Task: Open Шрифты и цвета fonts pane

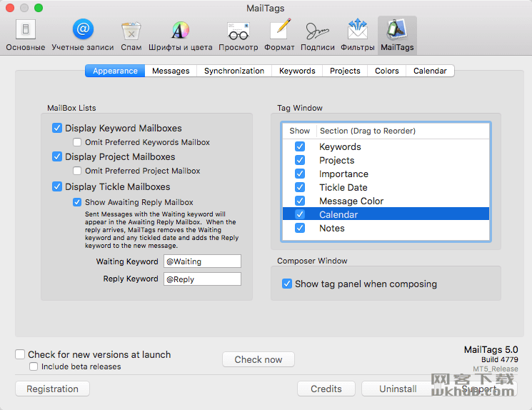Action: (181, 35)
